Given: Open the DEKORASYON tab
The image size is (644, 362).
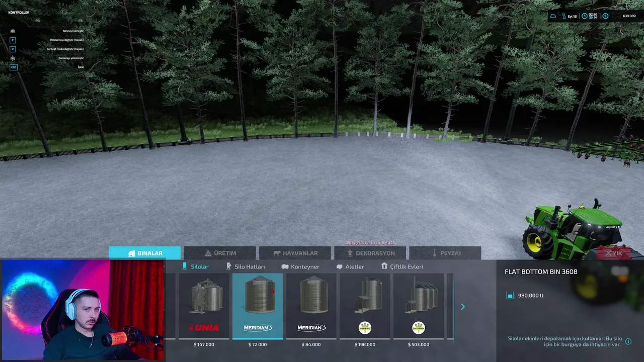Looking at the screenshot, I should coord(370,253).
